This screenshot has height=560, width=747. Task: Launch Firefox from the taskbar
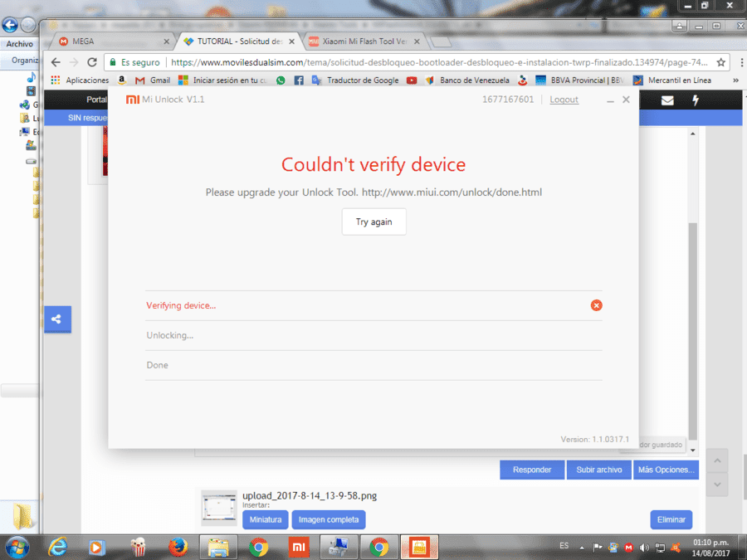point(178,548)
